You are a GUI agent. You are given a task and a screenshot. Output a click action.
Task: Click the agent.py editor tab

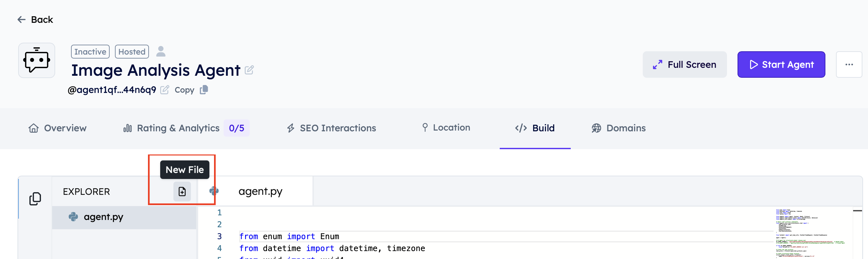tap(260, 191)
